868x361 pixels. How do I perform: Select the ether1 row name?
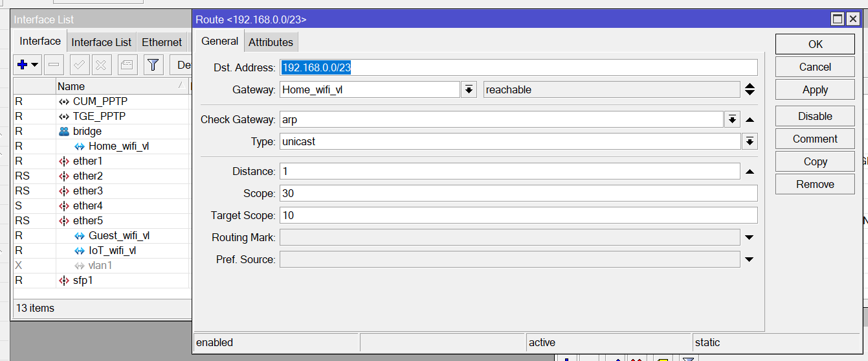point(88,161)
